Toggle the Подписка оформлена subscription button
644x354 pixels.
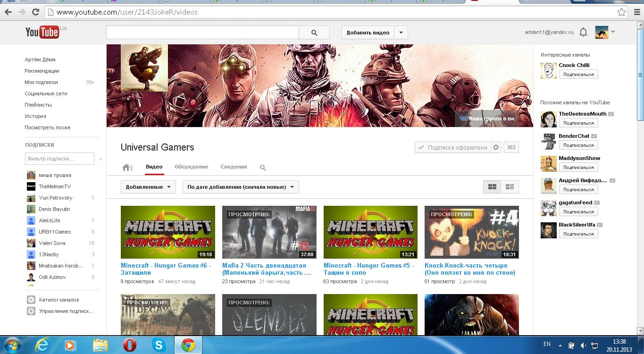point(453,147)
